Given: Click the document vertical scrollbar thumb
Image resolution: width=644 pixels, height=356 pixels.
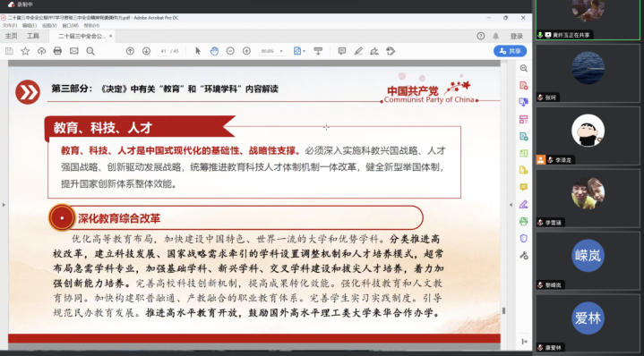Looking at the screenshot, I should [x=503, y=310].
